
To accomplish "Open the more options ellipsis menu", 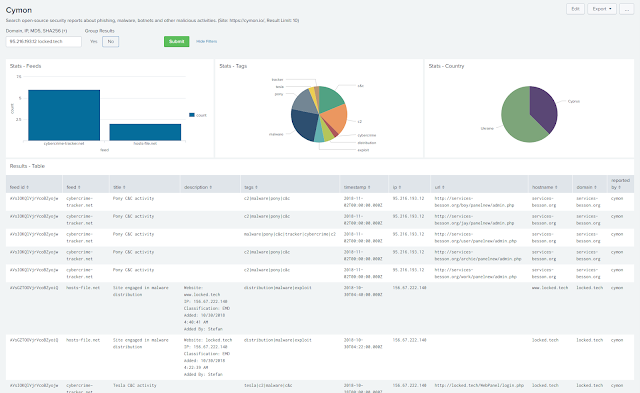I will [x=627, y=9].
